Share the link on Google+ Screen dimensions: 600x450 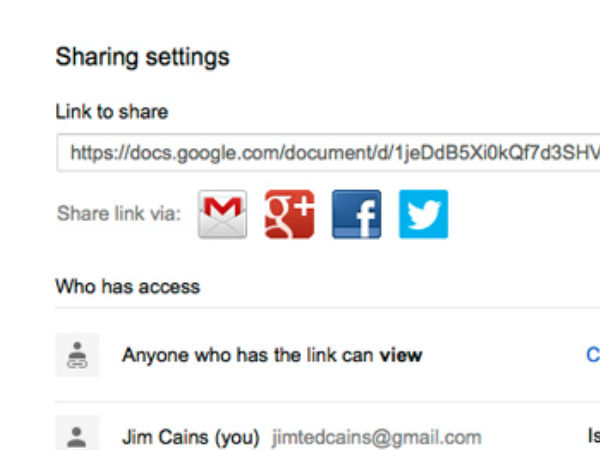(x=289, y=214)
